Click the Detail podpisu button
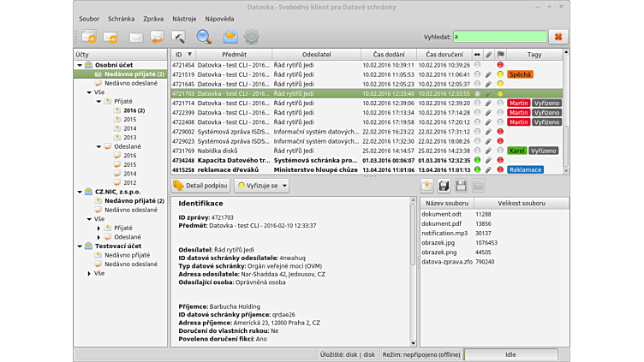The width and height of the screenshot is (644, 362). [200, 185]
